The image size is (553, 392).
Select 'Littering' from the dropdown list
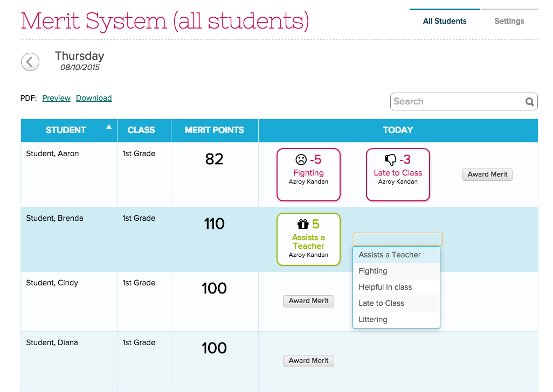(372, 319)
